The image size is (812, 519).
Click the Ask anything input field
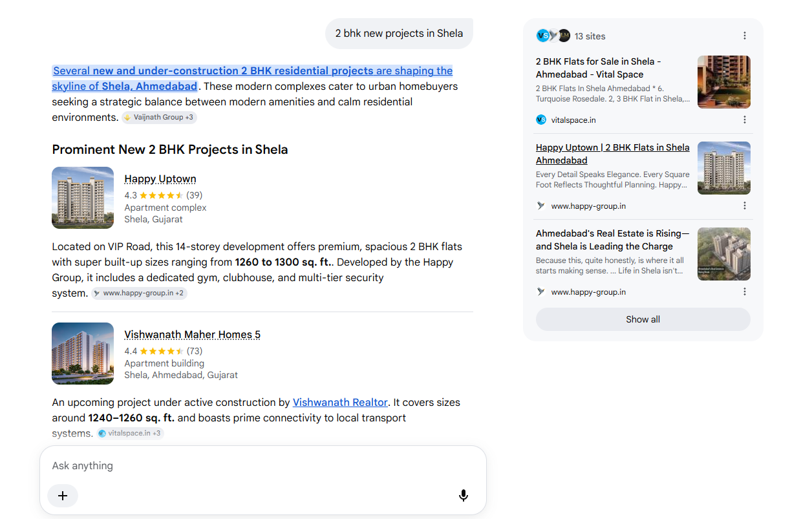pyautogui.click(x=262, y=466)
